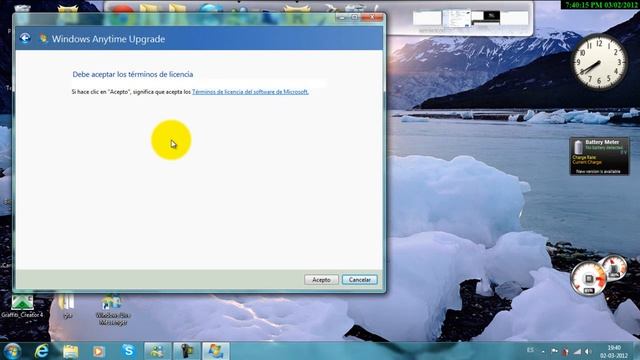Click the Acepto button
This screenshot has height=360, width=640.
coord(321,280)
